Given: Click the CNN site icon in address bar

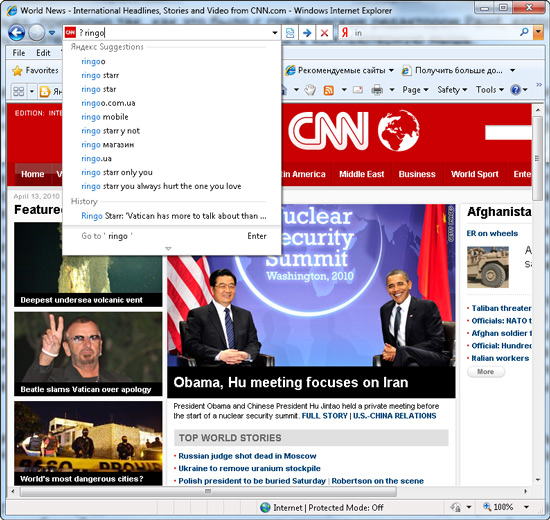Looking at the screenshot, I should (x=70, y=33).
